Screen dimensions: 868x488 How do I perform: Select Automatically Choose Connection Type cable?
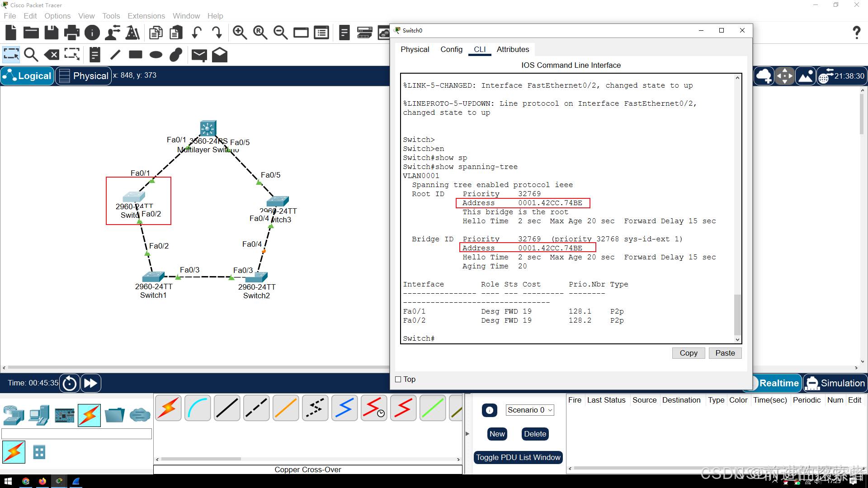tap(168, 408)
